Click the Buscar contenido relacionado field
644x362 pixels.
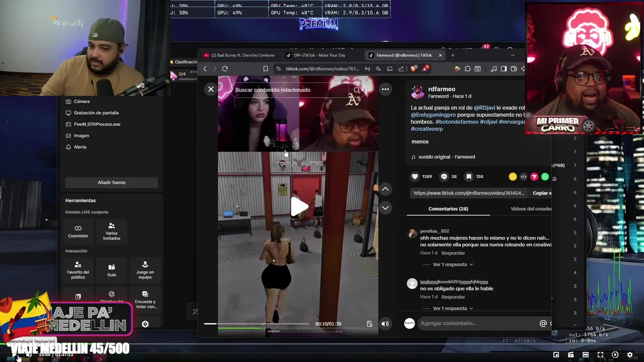(292, 90)
